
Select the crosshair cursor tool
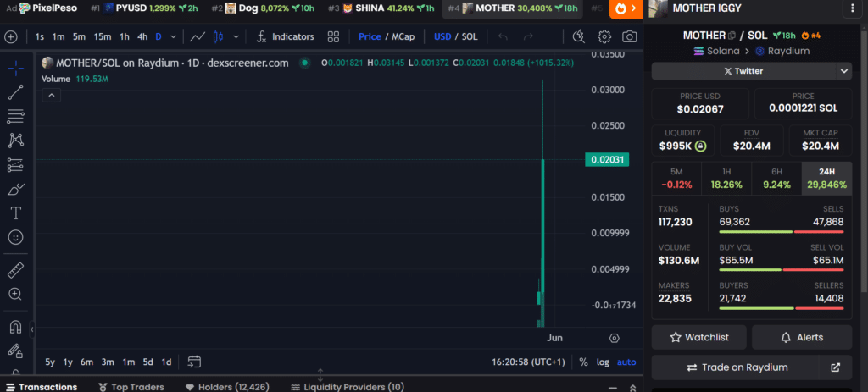coord(16,69)
